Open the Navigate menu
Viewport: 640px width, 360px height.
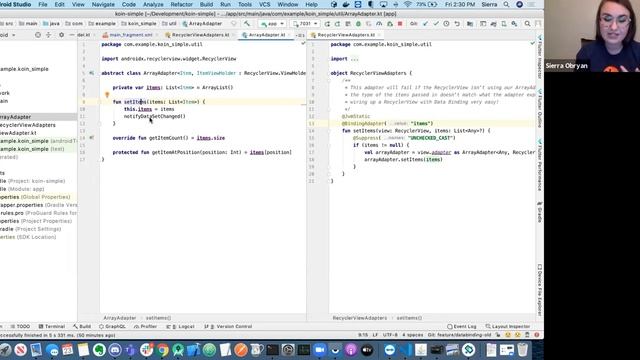click(103, 4)
